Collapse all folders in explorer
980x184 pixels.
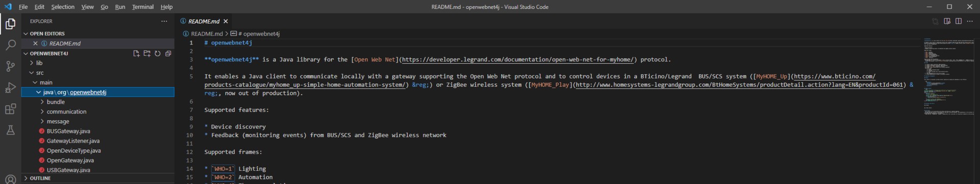click(168, 53)
